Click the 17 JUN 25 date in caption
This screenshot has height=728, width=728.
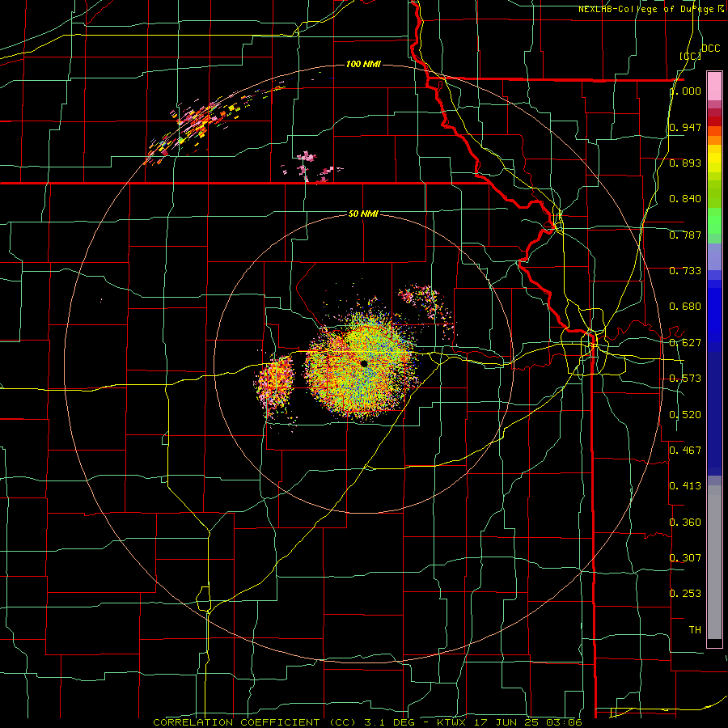(x=507, y=722)
